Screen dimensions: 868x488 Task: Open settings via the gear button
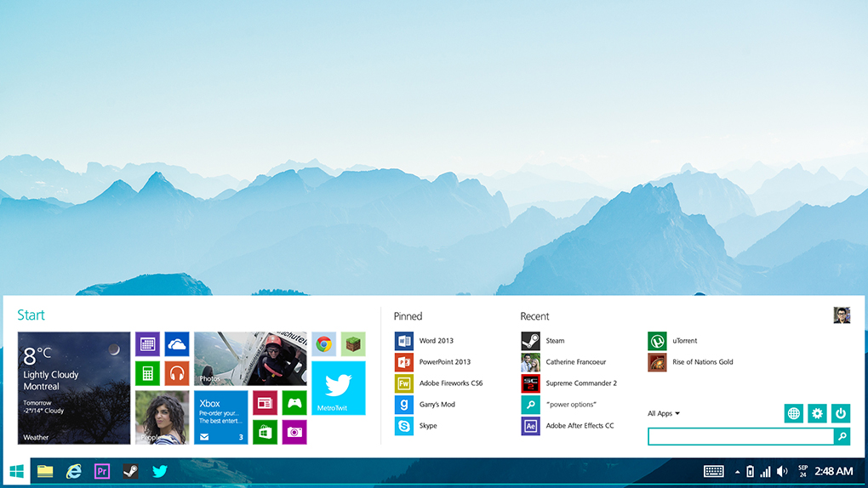point(817,413)
